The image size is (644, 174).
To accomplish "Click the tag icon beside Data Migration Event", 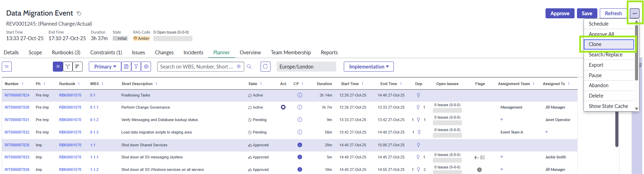I will [79, 13].
